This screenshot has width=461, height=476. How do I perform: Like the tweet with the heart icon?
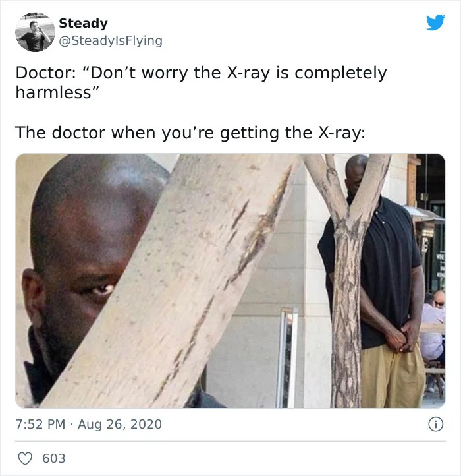coord(25,458)
